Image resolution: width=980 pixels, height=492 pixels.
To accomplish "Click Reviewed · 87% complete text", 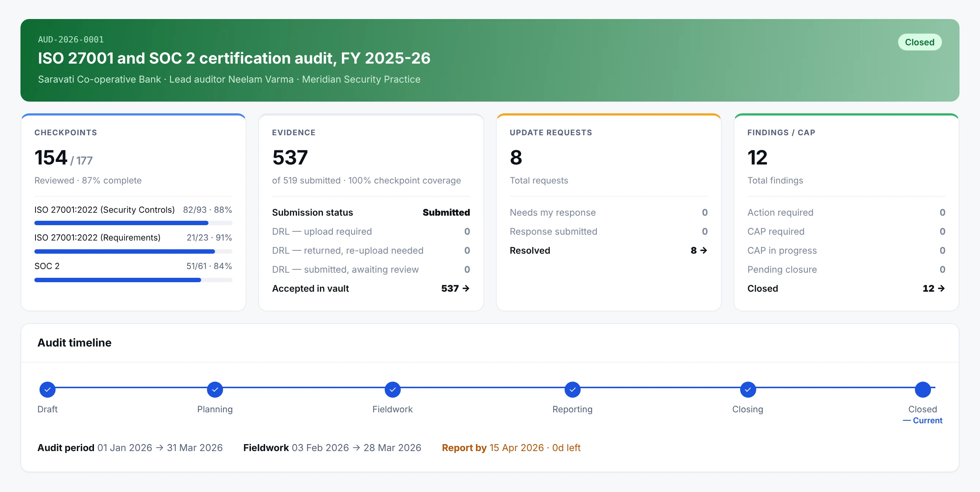I will pyautogui.click(x=88, y=181).
